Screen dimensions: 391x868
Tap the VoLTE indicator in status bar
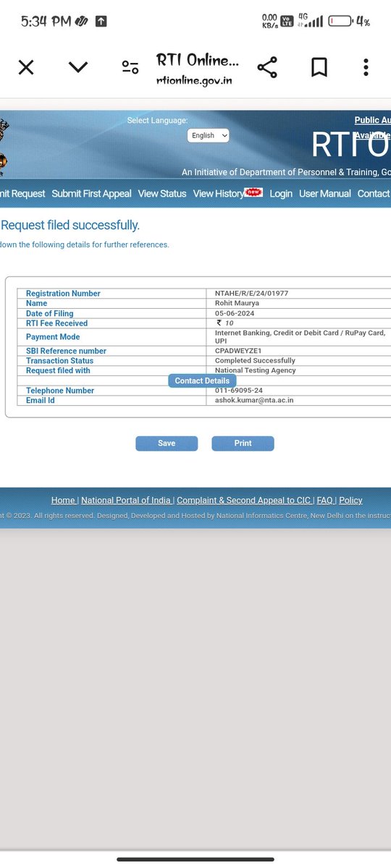coord(287,22)
